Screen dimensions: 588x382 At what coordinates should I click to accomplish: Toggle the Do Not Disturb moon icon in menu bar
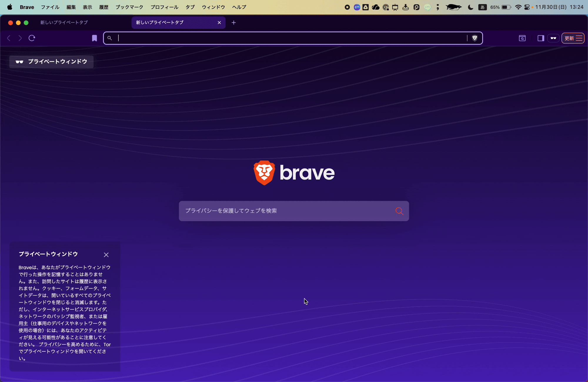point(470,7)
